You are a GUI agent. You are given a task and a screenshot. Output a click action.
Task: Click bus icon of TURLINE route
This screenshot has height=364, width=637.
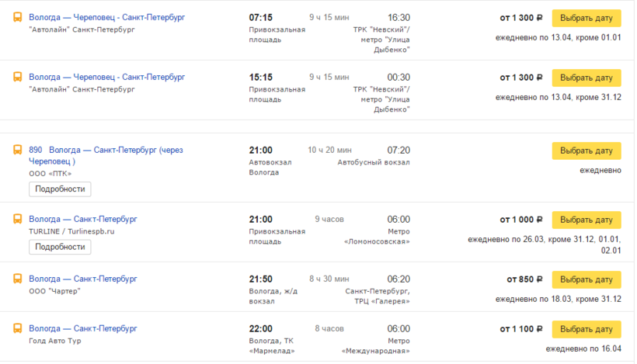coord(16,220)
